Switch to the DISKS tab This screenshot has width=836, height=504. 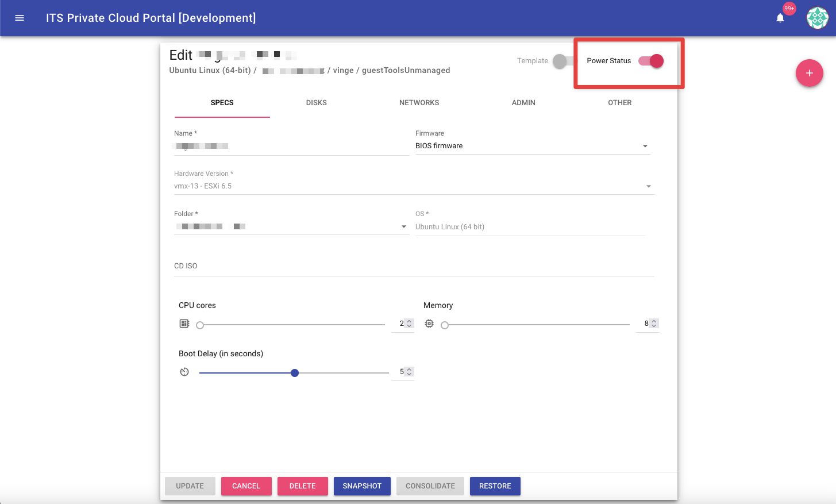coord(316,103)
